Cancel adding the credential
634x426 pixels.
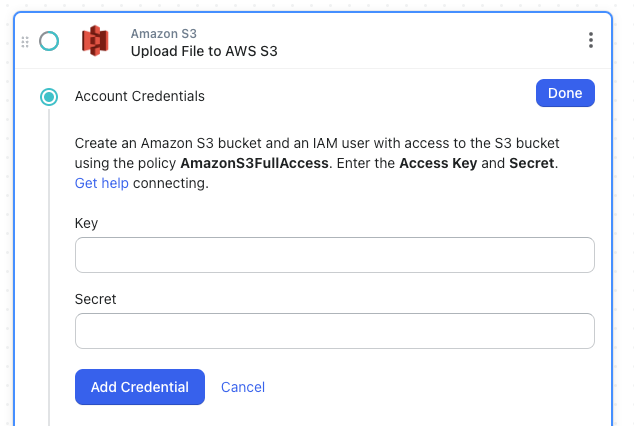point(243,387)
